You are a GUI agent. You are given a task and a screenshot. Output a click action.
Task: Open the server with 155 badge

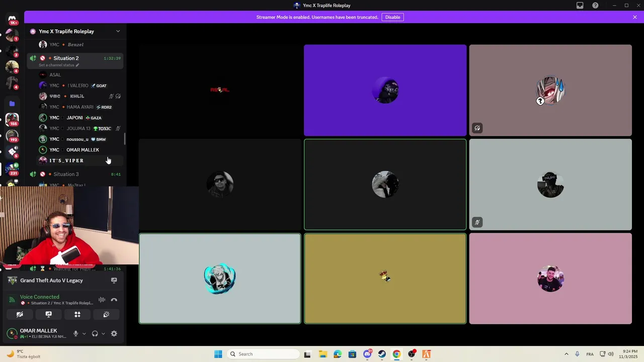click(12, 120)
